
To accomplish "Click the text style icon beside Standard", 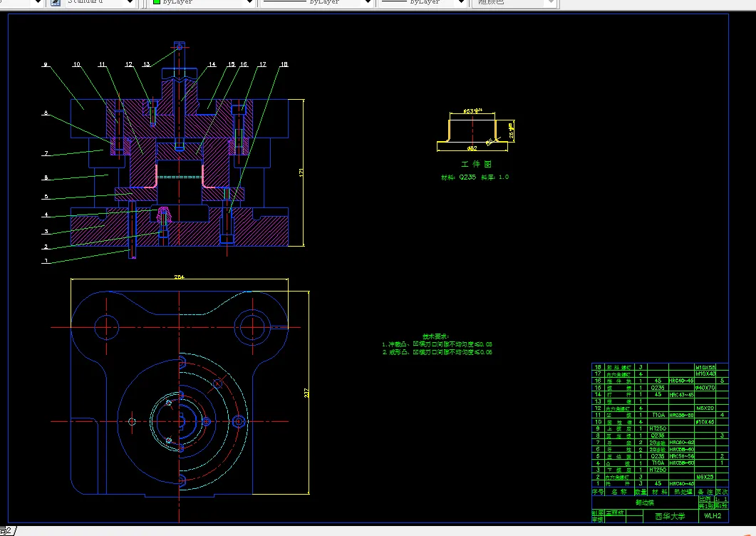I will pos(56,2).
